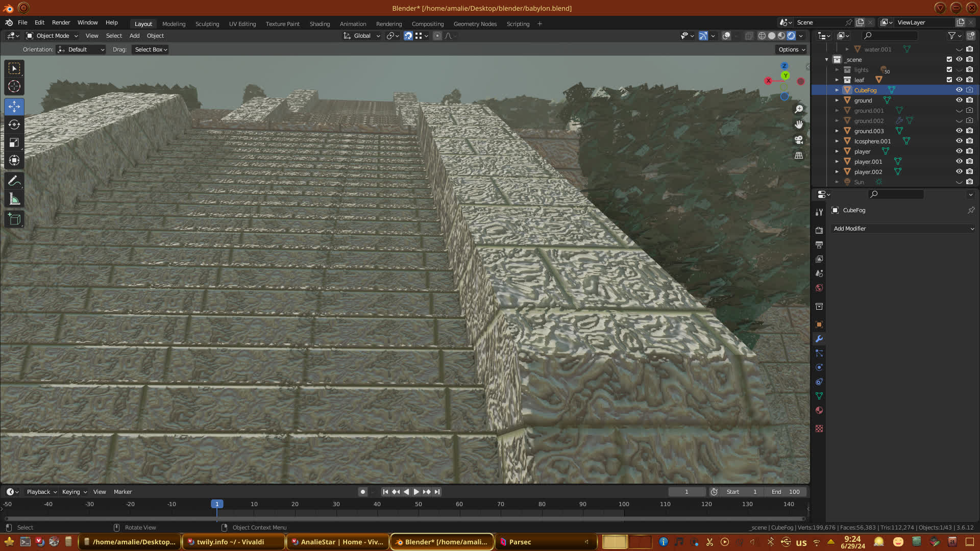Open the Render properties tab
The image size is (980, 551).
pos(819,231)
